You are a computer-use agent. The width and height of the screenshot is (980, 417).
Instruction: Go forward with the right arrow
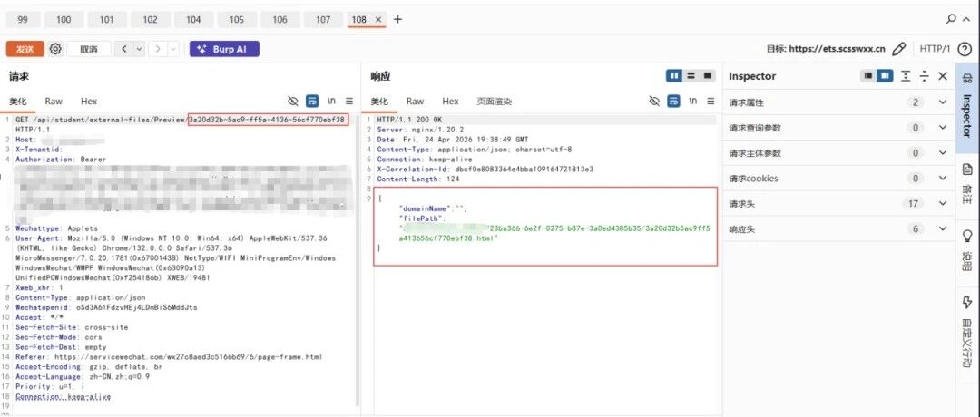(159, 49)
